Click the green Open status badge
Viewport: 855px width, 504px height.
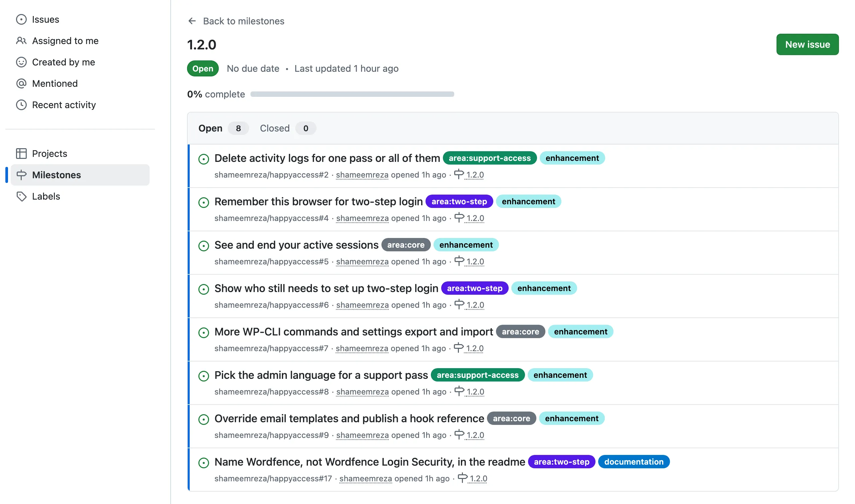click(x=203, y=69)
